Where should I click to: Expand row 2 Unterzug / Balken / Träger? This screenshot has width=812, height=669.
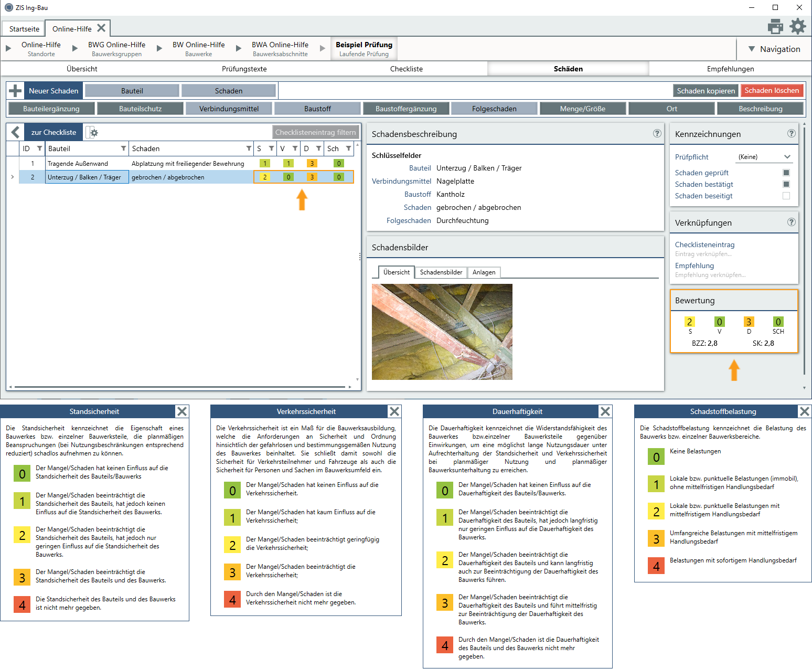(x=13, y=177)
